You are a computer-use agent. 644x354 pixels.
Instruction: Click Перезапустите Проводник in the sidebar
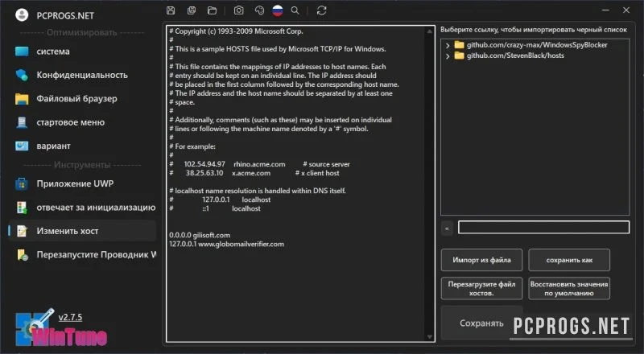point(82,254)
